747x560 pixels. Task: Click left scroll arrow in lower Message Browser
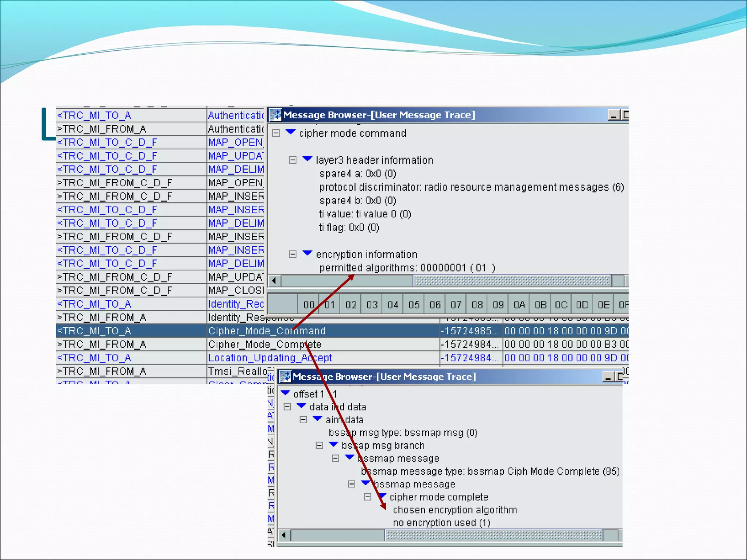pos(284,535)
